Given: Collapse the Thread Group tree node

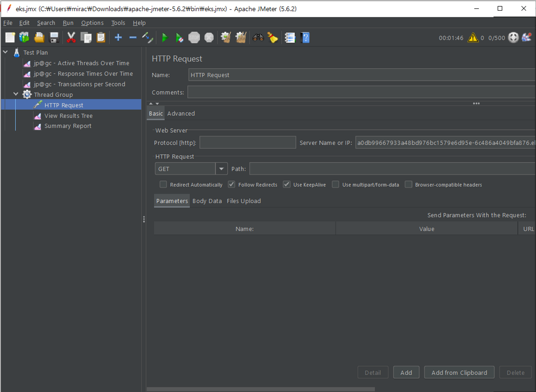Looking at the screenshot, I should click(16, 94).
